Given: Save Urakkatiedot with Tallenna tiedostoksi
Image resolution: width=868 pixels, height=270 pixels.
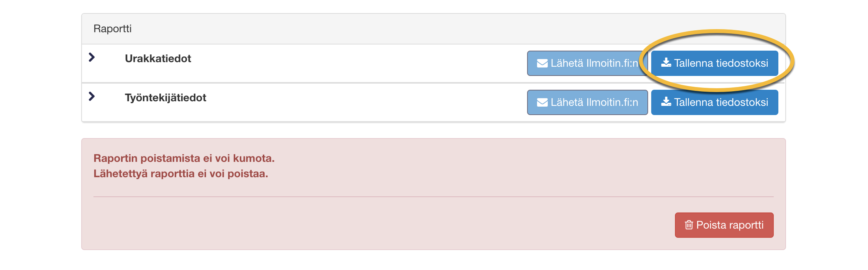Looking at the screenshot, I should pyautogui.click(x=714, y=63).
